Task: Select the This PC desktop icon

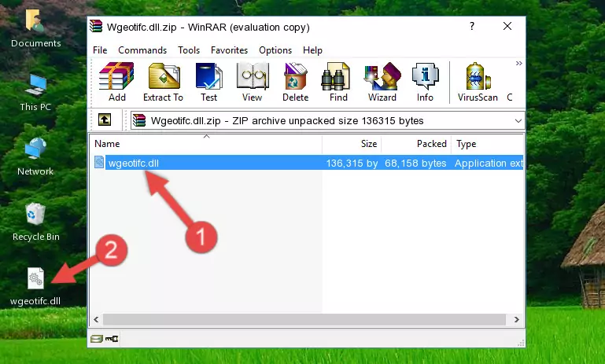Action: (x=35, y=93)
